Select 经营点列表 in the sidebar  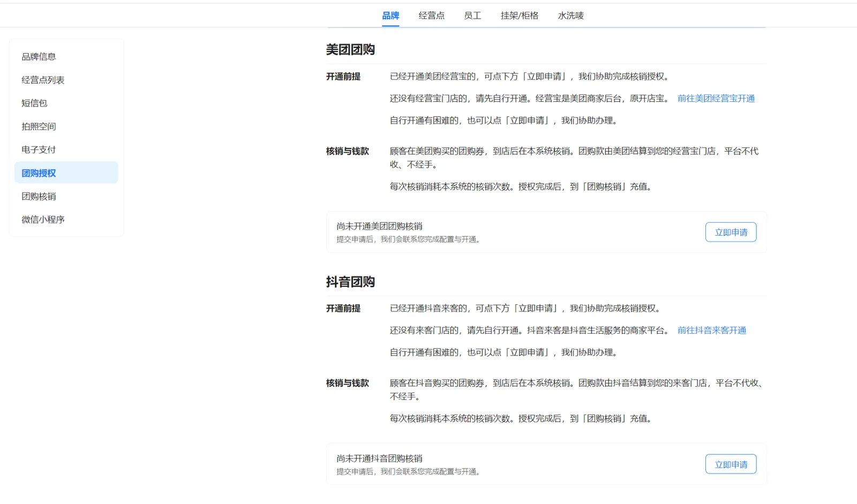[x=66, y=80]
